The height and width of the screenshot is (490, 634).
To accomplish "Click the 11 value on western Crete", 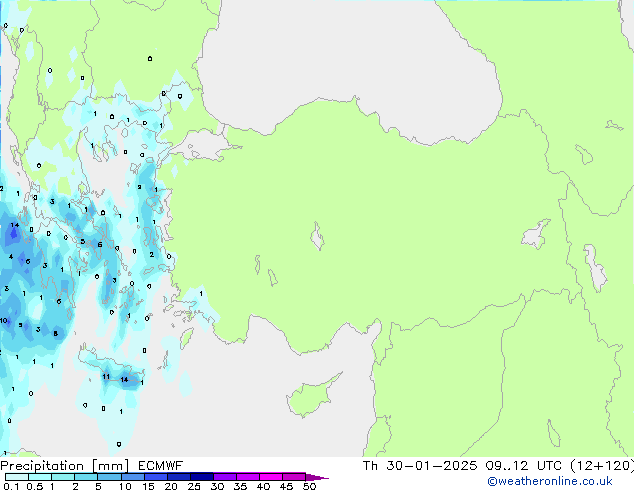I will tap(105, 377).
